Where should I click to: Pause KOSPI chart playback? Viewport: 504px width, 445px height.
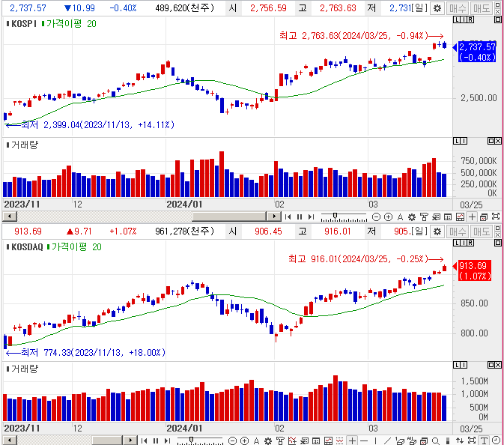pos(300,217)
